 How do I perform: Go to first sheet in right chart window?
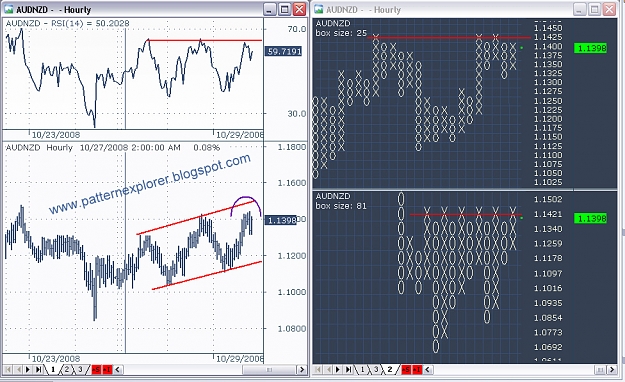[x=317, y=370]
